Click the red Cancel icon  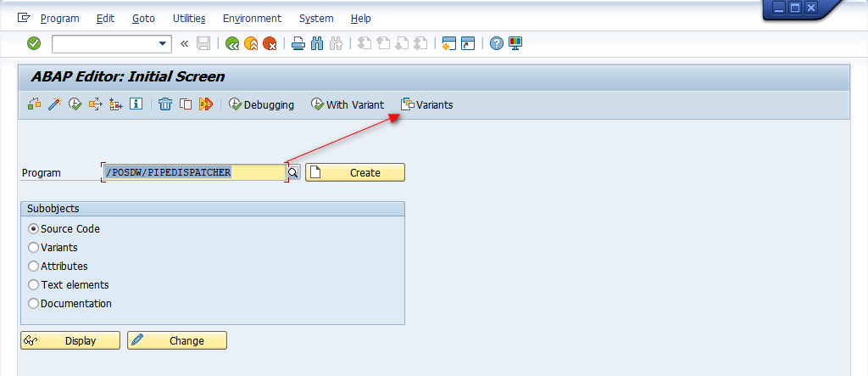270,43
